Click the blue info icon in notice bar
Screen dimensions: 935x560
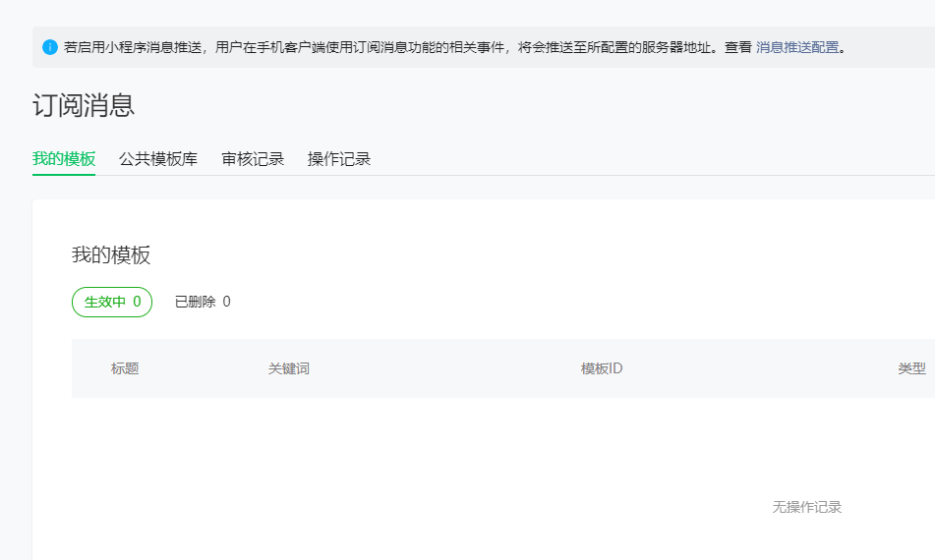pos(50,47)
